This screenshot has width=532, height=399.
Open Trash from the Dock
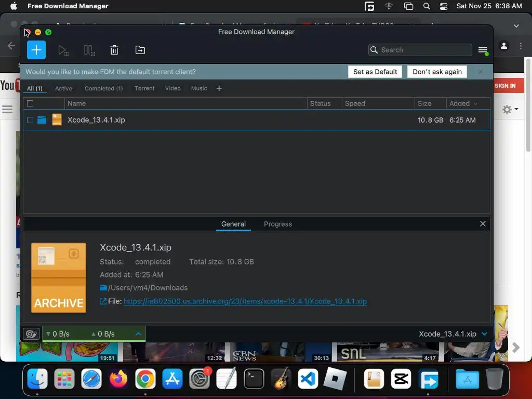(x=495, y=379)
